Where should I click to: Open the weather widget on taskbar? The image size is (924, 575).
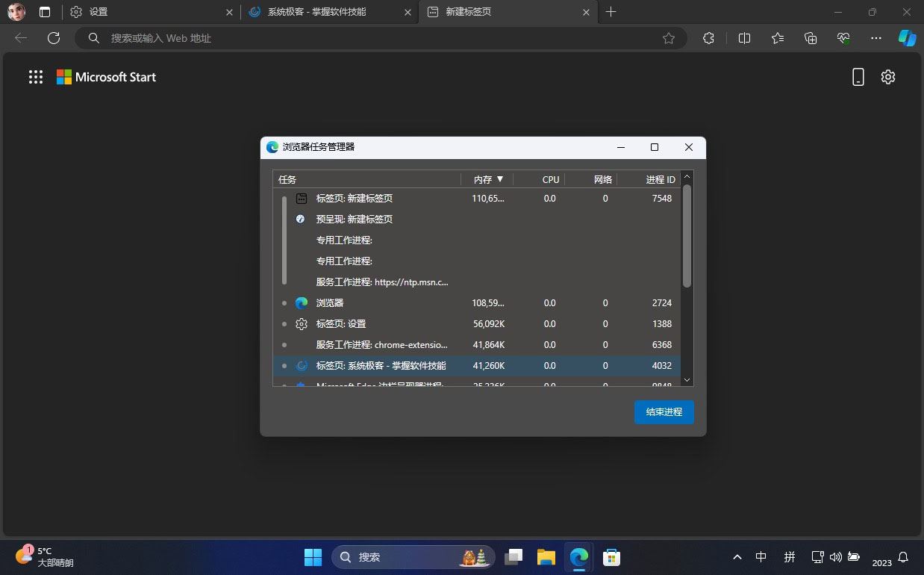click(45, 556)
